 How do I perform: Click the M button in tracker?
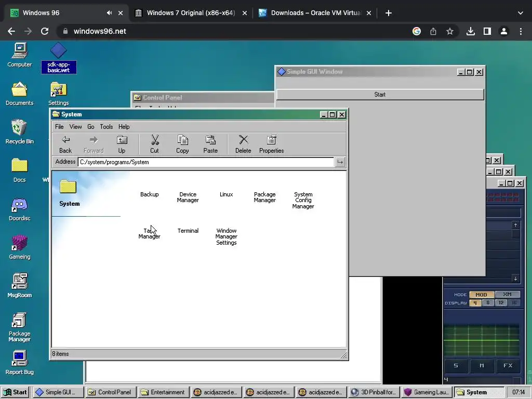(x=482, y=366)
